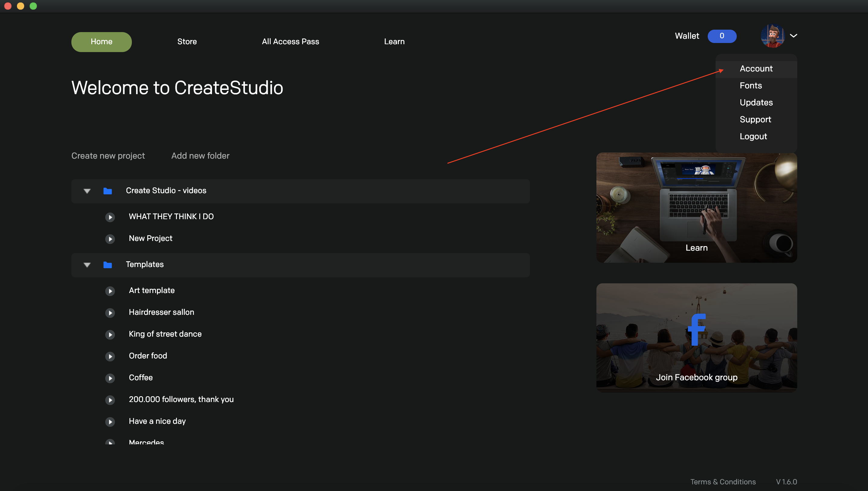
Task: Open the Art template project
Action: [x=152, y=290]
